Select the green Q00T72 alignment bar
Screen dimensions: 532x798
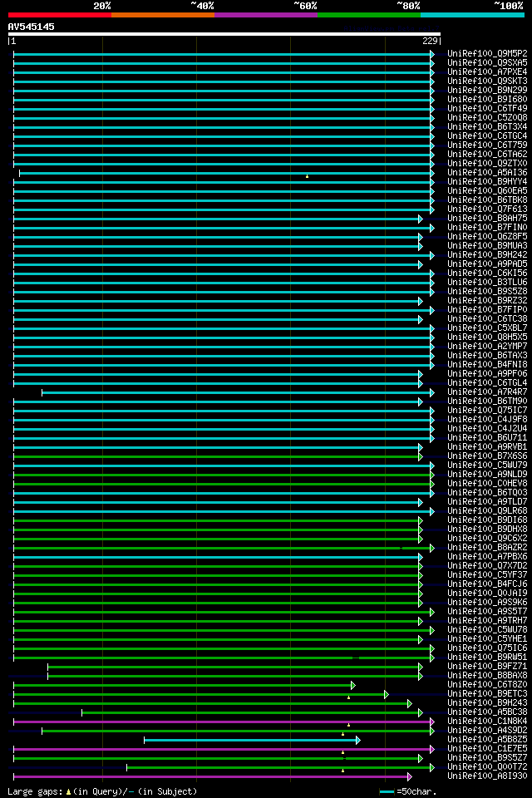pos(280,767)
